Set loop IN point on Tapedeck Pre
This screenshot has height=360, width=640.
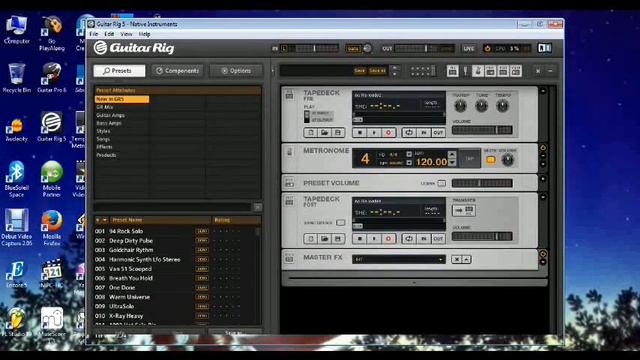(x=424, y=133)
